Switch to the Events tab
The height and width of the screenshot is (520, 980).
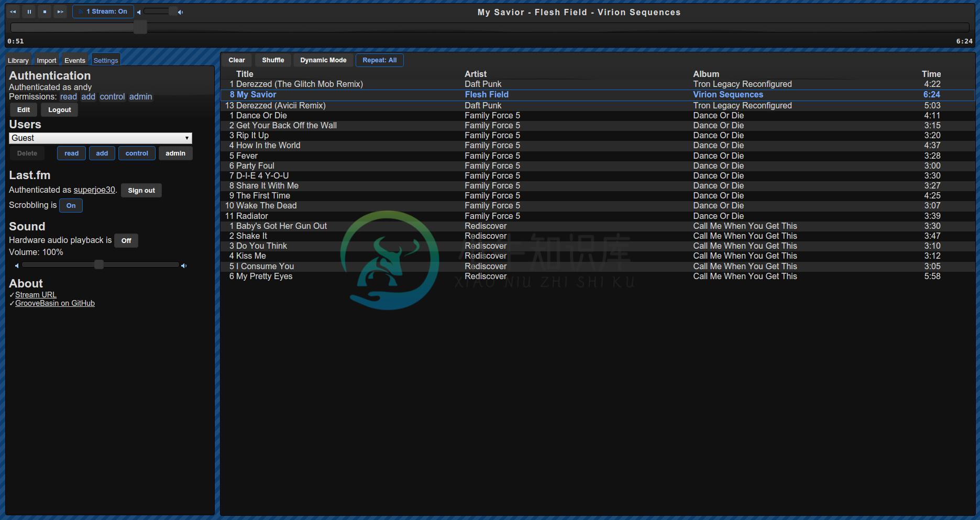click(75, 60)
